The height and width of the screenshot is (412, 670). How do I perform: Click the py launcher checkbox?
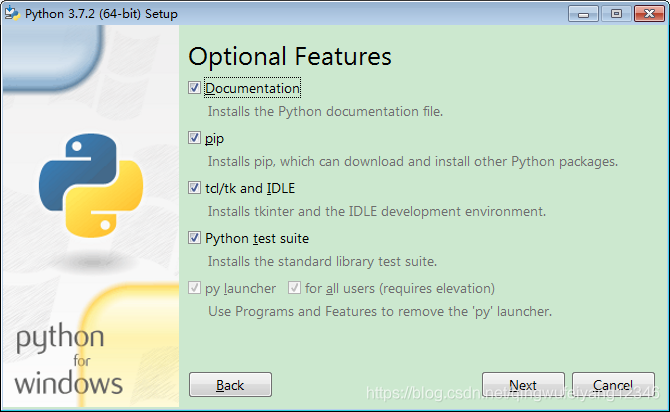click(194, 288)
